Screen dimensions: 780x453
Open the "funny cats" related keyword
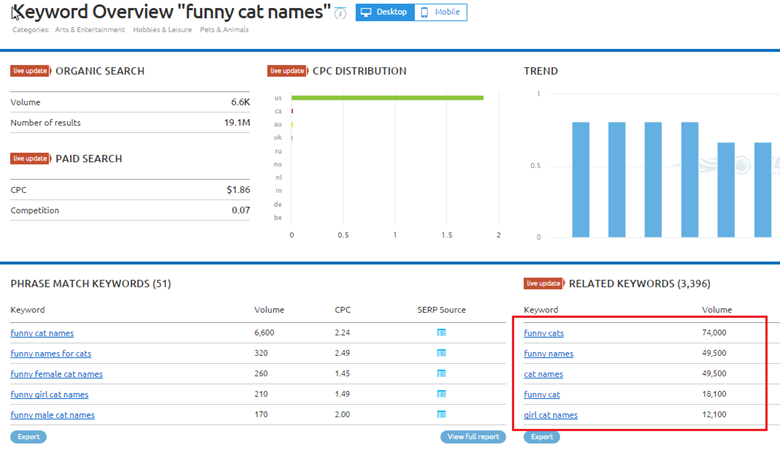point(544,333)
